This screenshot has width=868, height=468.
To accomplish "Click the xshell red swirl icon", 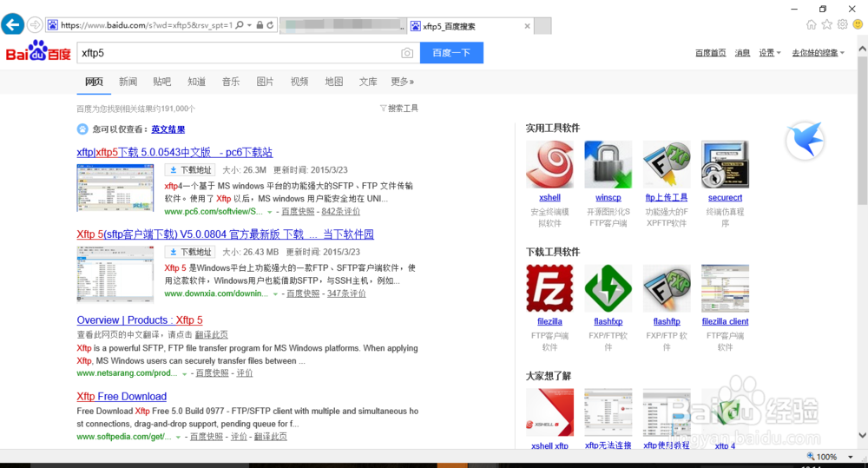I will coord(549,164).
